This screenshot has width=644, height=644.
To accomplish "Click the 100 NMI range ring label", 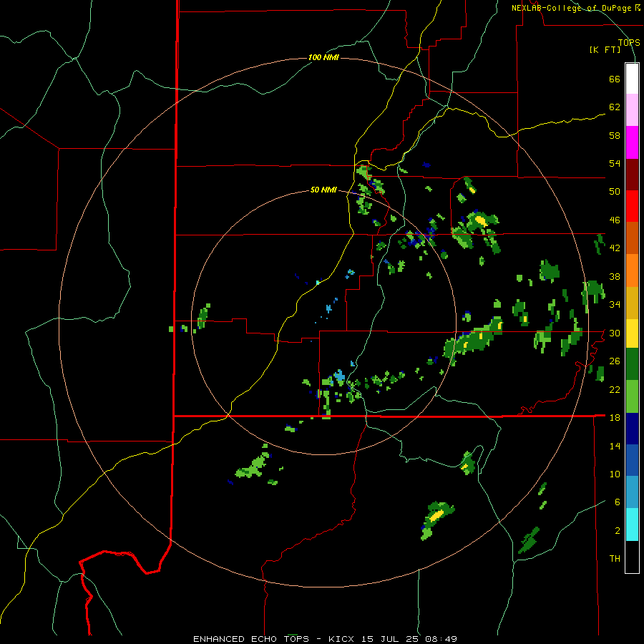I will click(323, 57).
